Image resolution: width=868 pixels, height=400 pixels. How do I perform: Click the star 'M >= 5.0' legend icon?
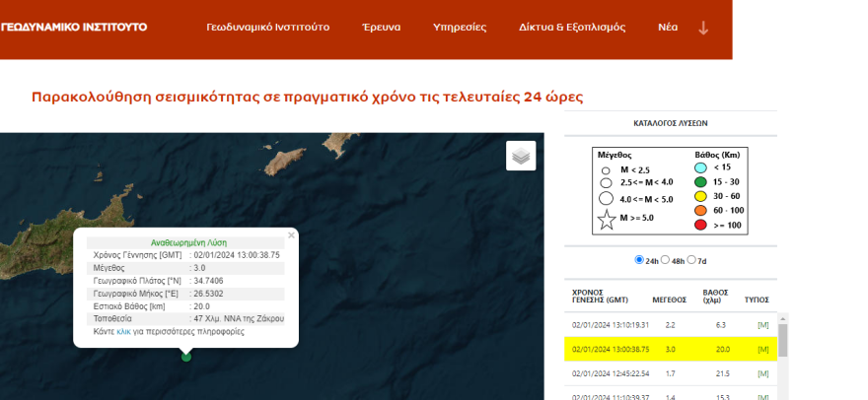point(607,220)
